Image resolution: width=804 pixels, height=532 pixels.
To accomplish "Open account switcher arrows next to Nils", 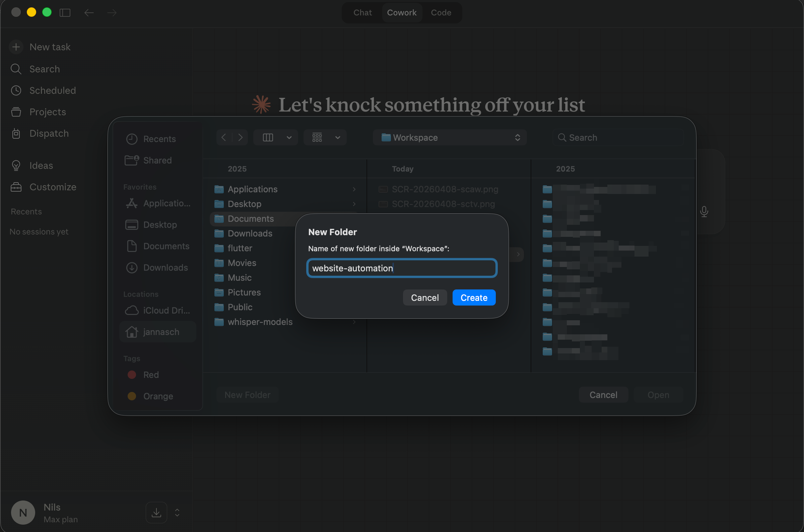I will [x=177, y=512].
